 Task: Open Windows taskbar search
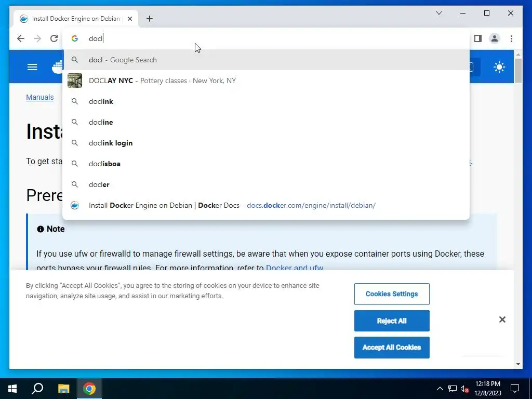pos(37,389)
